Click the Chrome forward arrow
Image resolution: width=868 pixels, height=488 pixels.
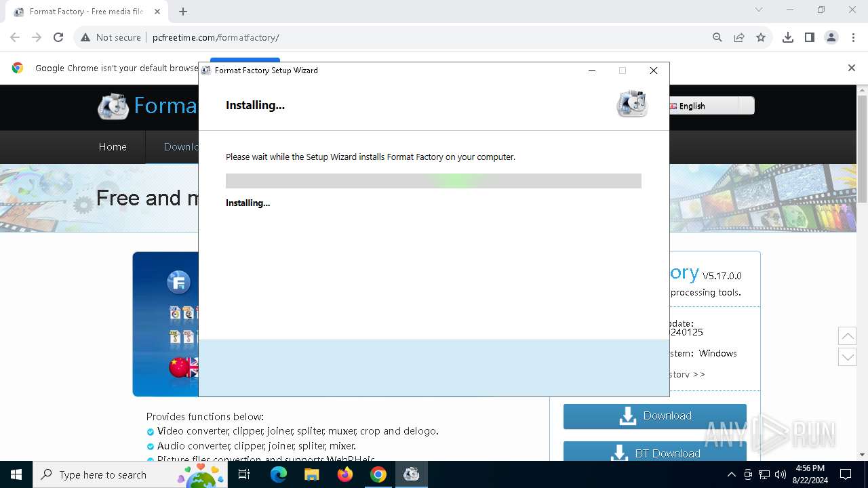(x=37, y=37)
